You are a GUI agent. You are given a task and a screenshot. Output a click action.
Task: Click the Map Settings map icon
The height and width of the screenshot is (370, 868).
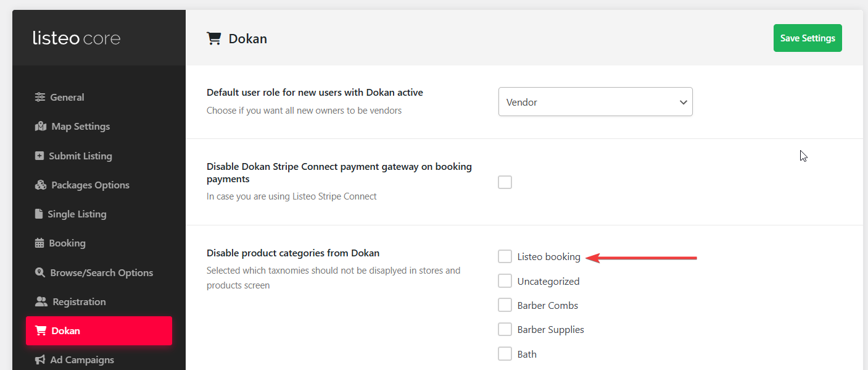tap(41, 127)
